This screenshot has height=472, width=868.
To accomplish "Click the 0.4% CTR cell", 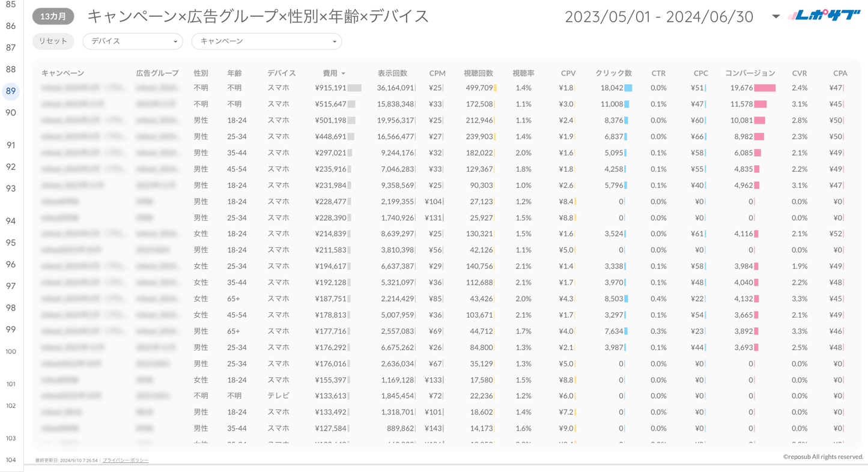I will click(x=658, y=299).
